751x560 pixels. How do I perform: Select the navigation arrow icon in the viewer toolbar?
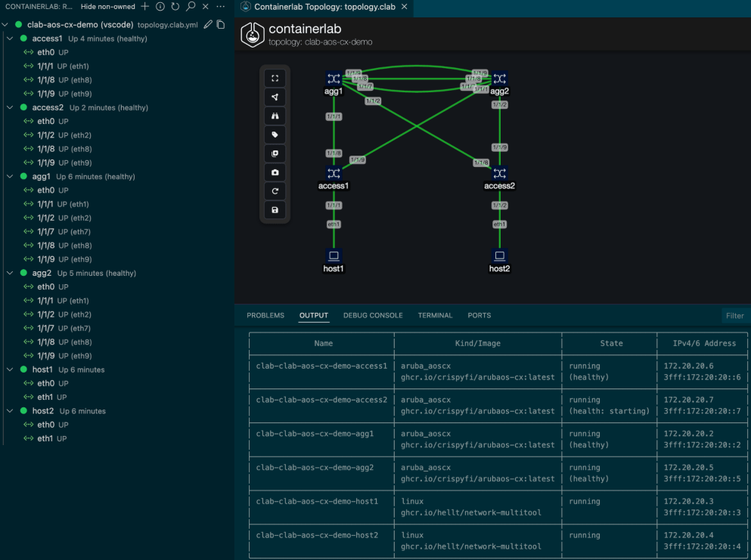275,97
